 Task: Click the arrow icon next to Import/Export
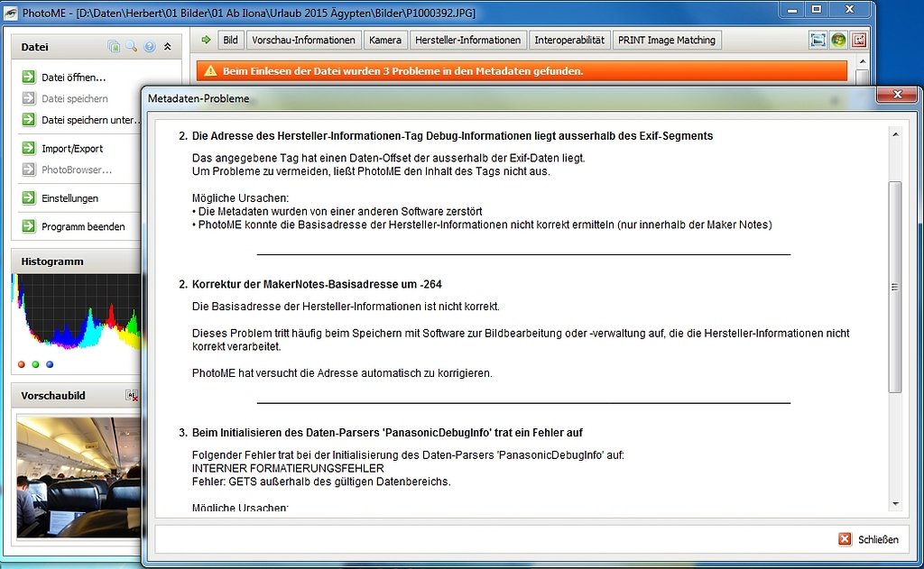(28, 148)
